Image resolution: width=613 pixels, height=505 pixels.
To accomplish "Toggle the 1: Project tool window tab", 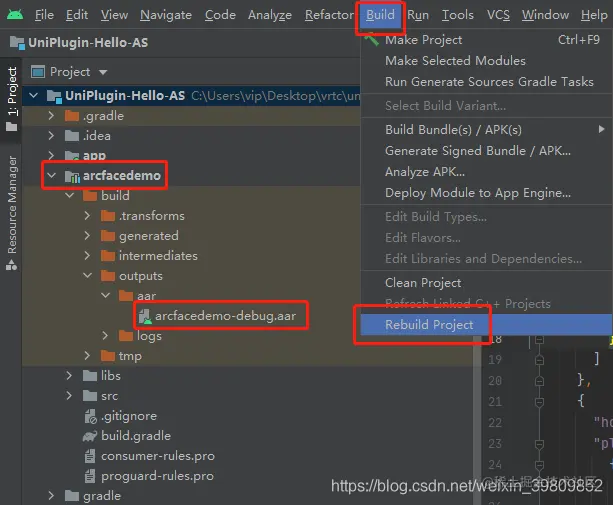I will point(12,99).
